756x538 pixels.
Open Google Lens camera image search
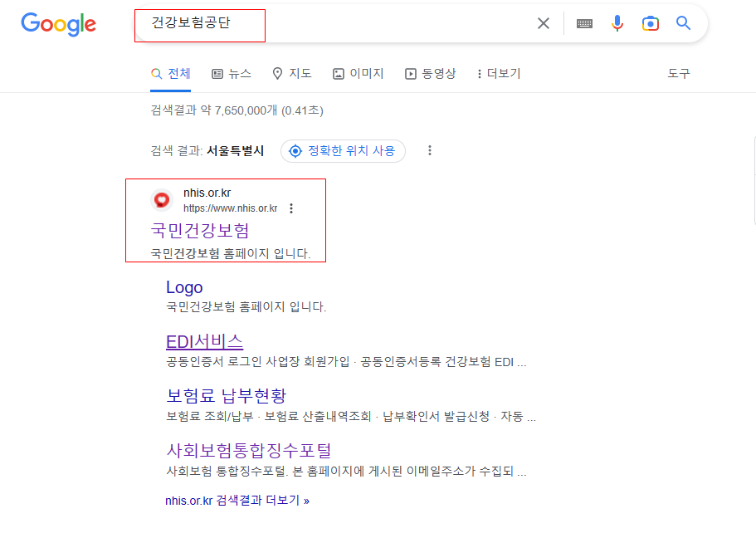pyautogui.click(x=651, y=23)
